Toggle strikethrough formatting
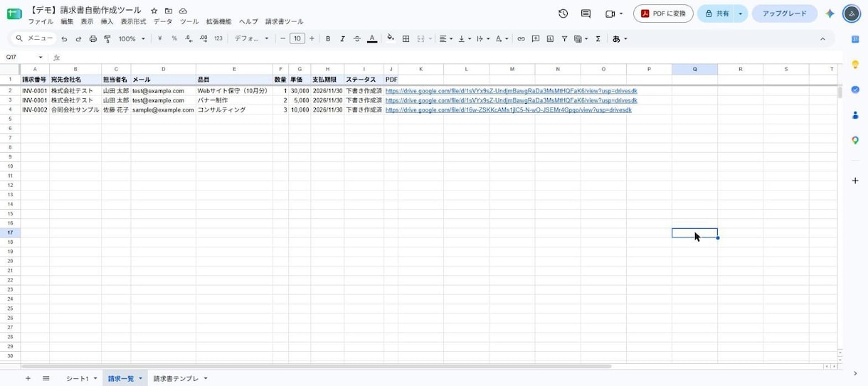Viewport: 868px width, 386px height. coord(357,39)
